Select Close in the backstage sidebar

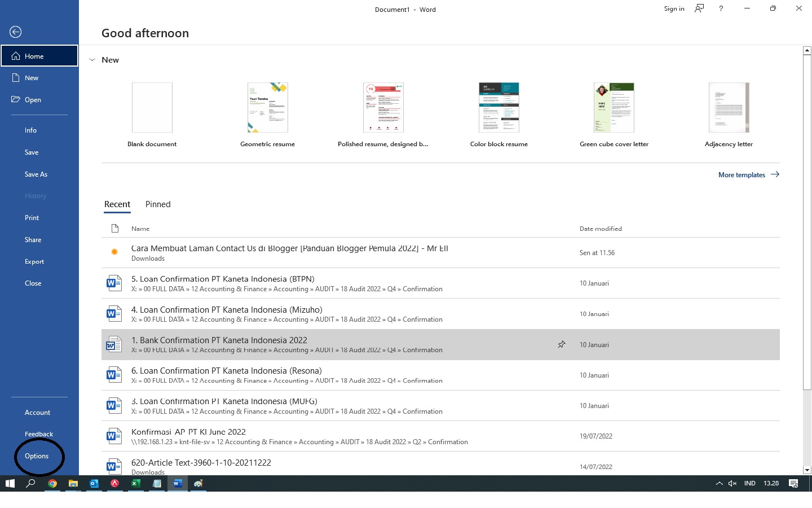click(x=39, y=283)
